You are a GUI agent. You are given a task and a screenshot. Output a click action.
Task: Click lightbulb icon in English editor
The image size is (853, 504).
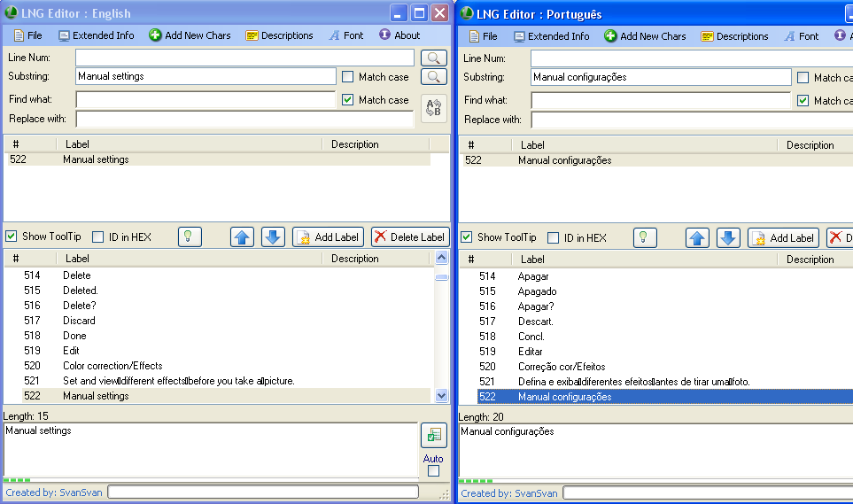pyautogui.click(x=190, y=236)
